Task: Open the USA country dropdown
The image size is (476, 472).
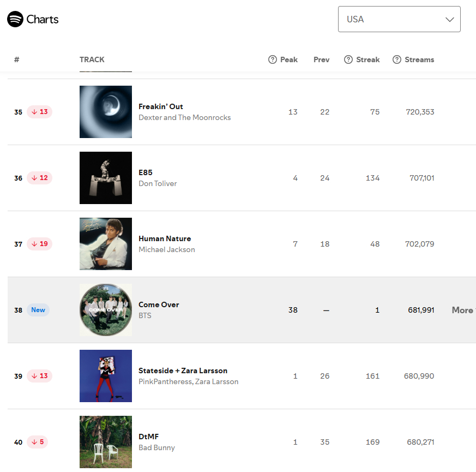Action: point(399,19)
